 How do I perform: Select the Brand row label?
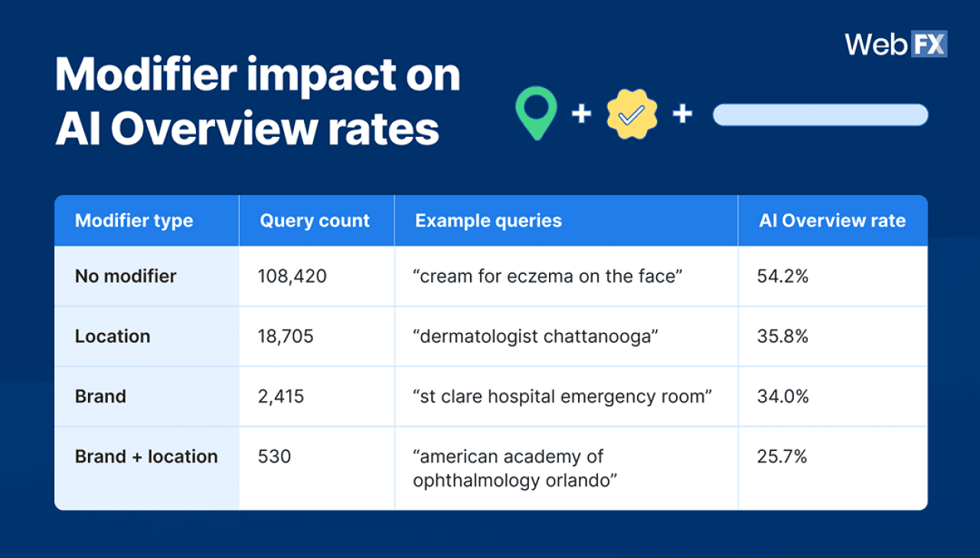click(100, 396)
